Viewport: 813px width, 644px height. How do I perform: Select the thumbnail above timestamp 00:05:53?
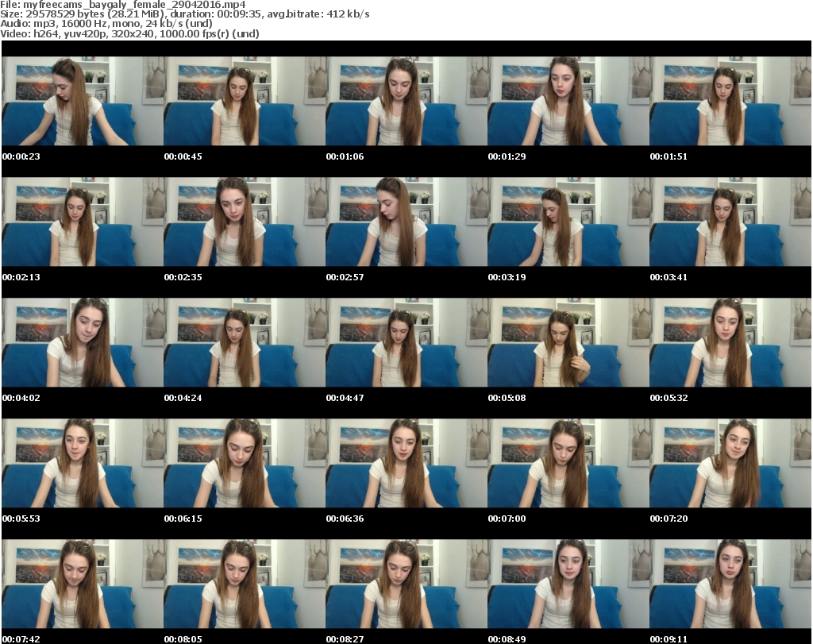(x=83, y=463)
